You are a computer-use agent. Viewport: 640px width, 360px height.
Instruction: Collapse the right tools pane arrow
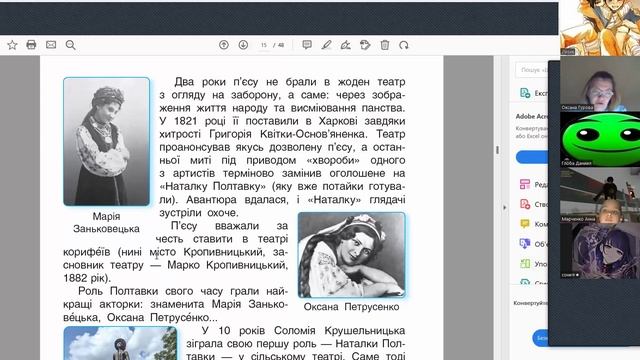pyautogui.click(x=504, y=207)
